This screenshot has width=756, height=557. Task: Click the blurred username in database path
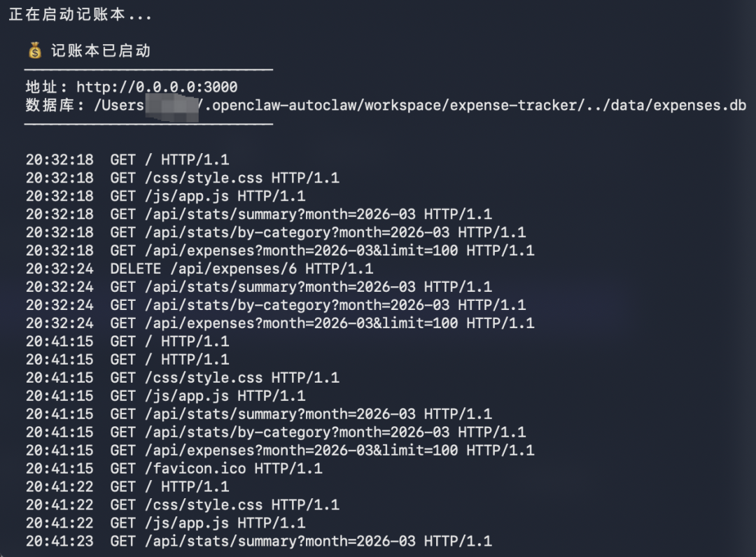pyautogui.click(x=171, y=106)
